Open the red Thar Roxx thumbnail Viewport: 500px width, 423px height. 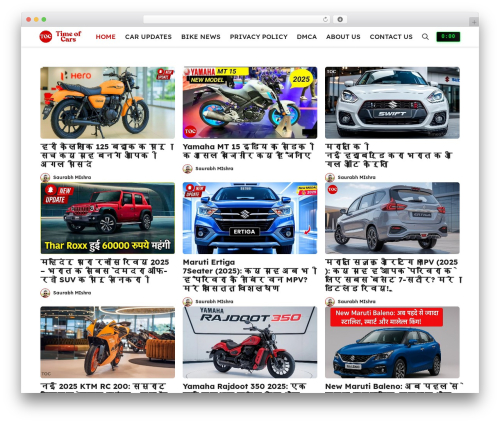[x=107, y=218]
